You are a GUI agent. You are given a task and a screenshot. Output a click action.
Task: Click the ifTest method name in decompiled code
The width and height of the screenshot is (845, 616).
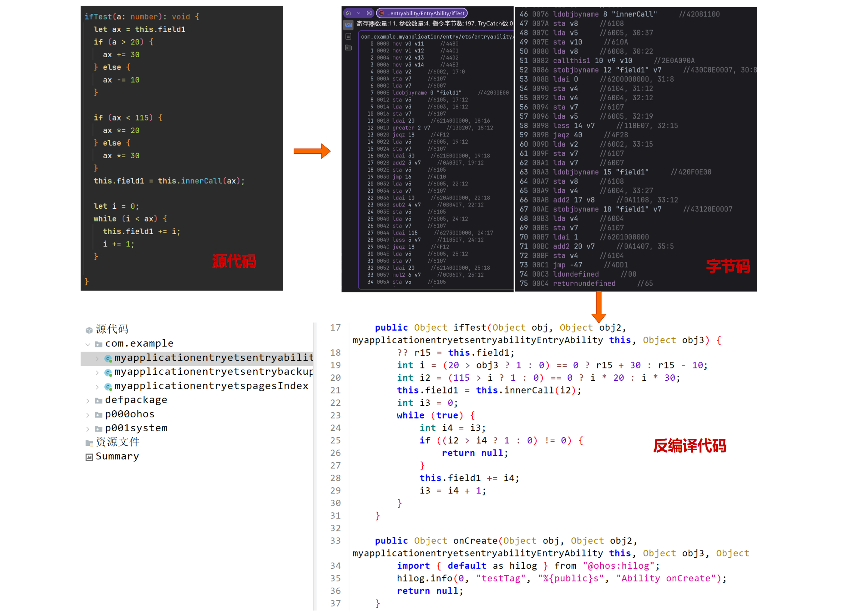click(469, 328)
